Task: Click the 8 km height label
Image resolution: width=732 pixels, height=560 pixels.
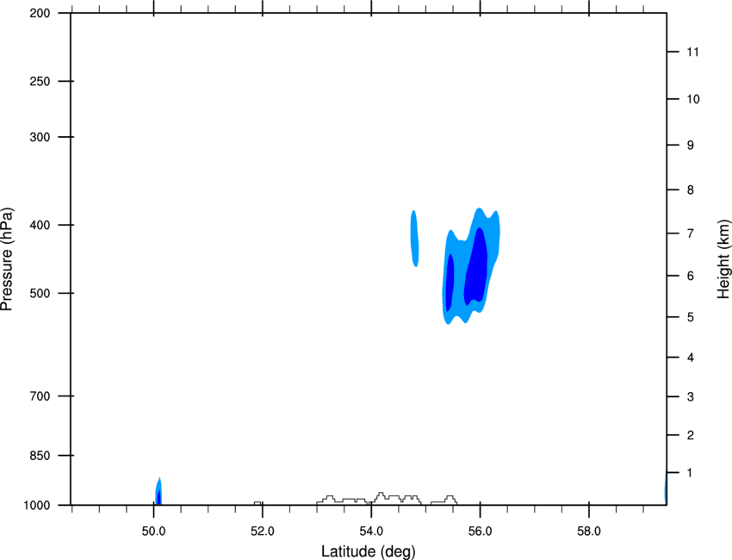Action: coord(690,190)
